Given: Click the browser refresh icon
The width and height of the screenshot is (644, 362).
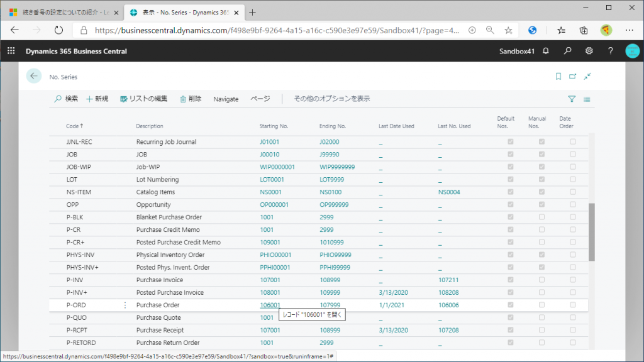Looking at the screenshot, I should (58, 30).
